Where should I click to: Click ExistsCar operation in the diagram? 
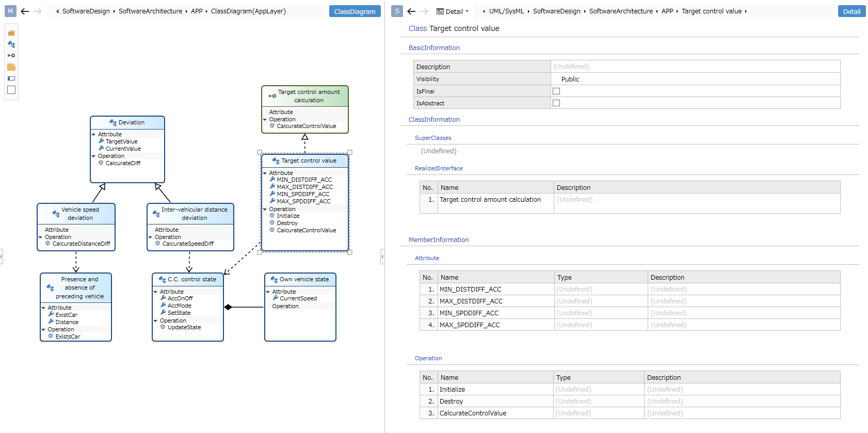pos(68,336)
